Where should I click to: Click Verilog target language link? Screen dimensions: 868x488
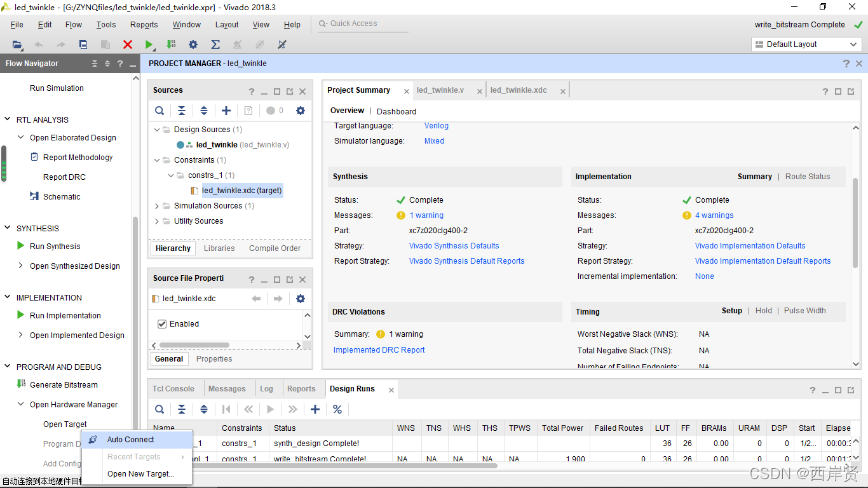point(437,126)
